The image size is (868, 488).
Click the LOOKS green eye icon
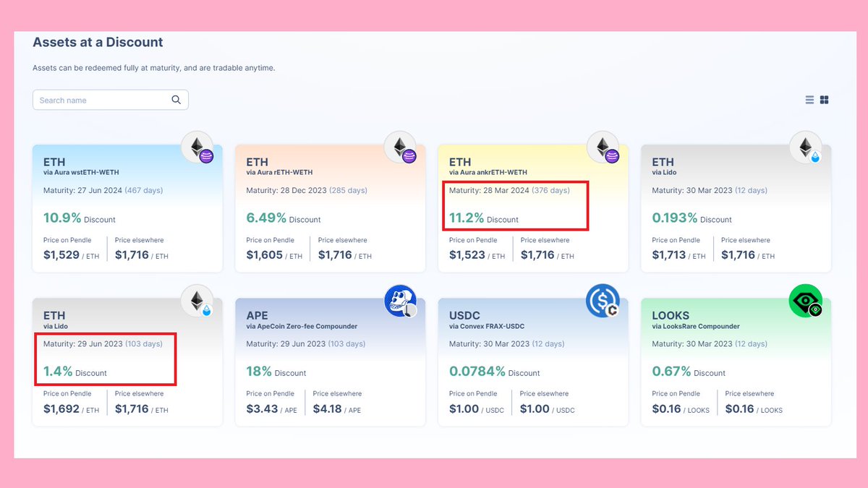(806, 301)
